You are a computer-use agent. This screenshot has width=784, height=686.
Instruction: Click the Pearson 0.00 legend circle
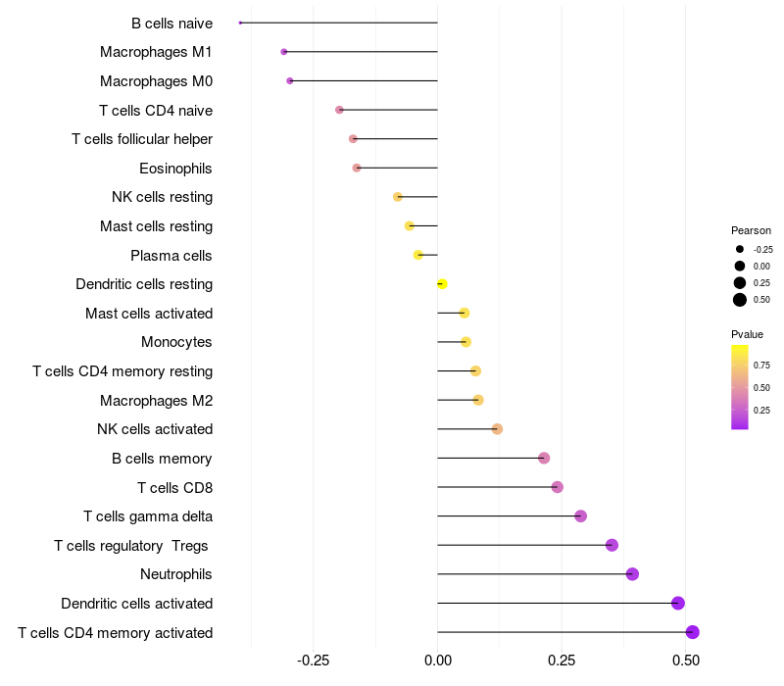740,266
